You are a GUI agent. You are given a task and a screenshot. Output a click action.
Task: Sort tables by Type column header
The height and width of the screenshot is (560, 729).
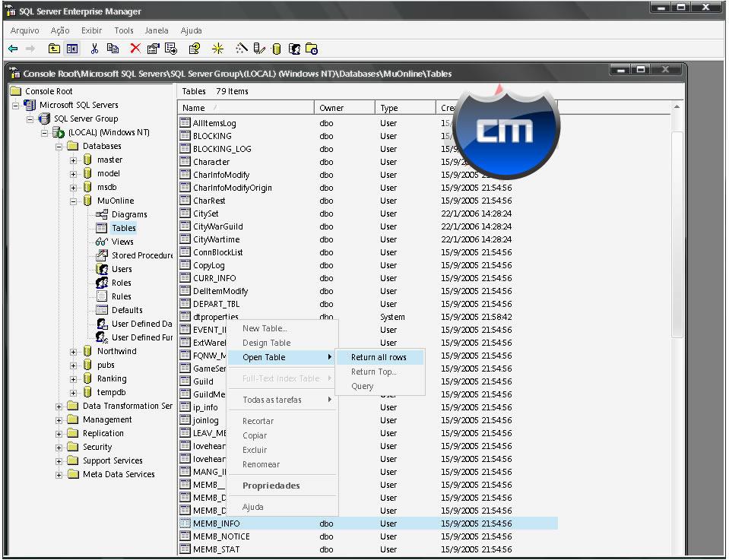click(405, 108)
